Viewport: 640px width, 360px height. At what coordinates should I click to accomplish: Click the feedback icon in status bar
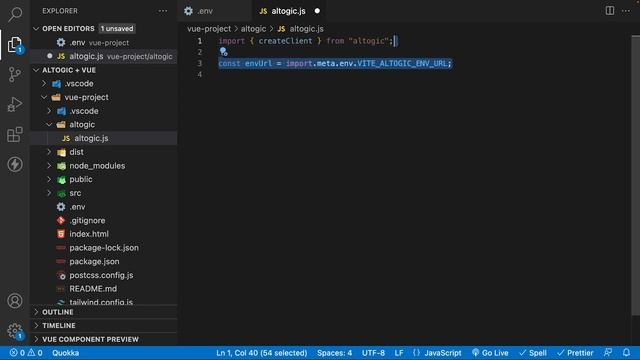point(608,352)
